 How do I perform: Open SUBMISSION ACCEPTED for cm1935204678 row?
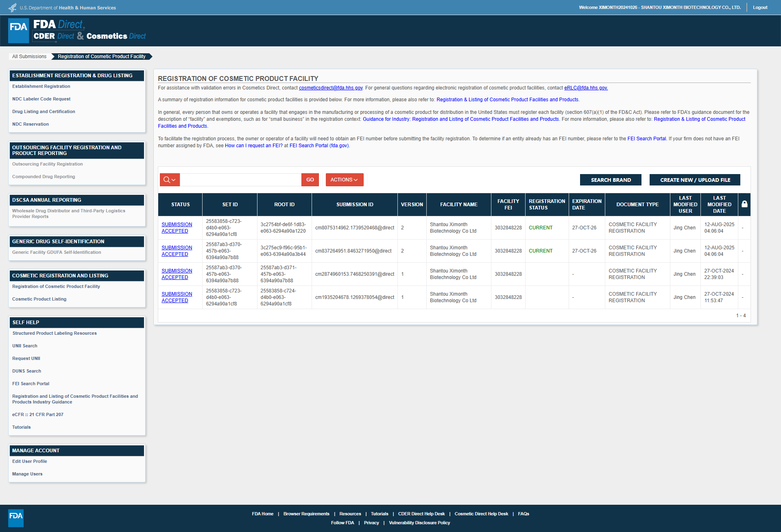[x=177, y=297]
